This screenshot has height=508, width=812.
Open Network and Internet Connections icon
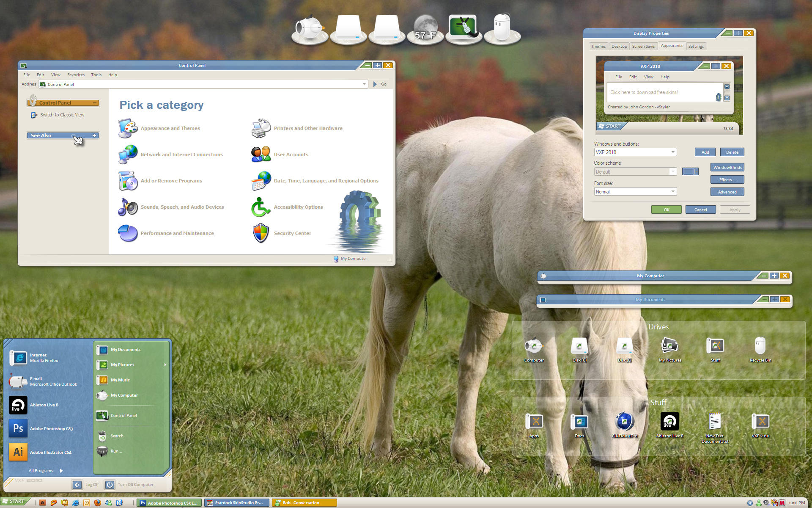128,155
